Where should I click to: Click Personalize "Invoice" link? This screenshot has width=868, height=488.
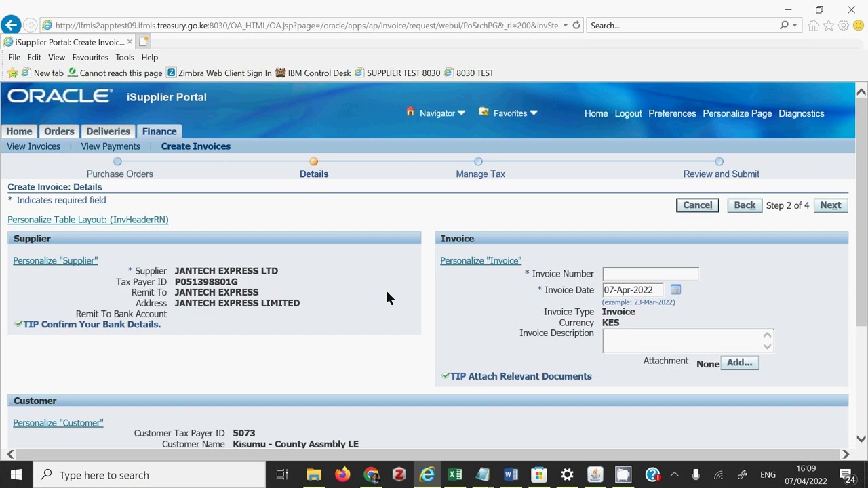point(481,260)
